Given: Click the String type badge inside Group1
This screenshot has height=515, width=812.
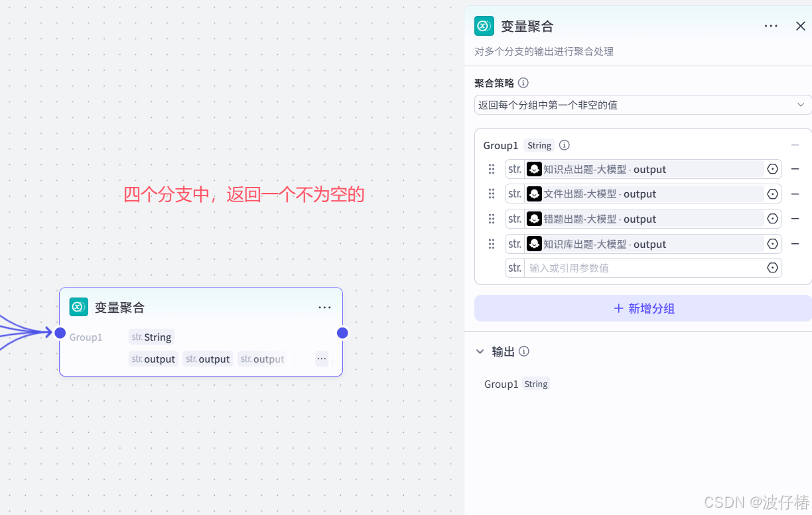Looking at the screenshot, I should [x=539, y=145].
